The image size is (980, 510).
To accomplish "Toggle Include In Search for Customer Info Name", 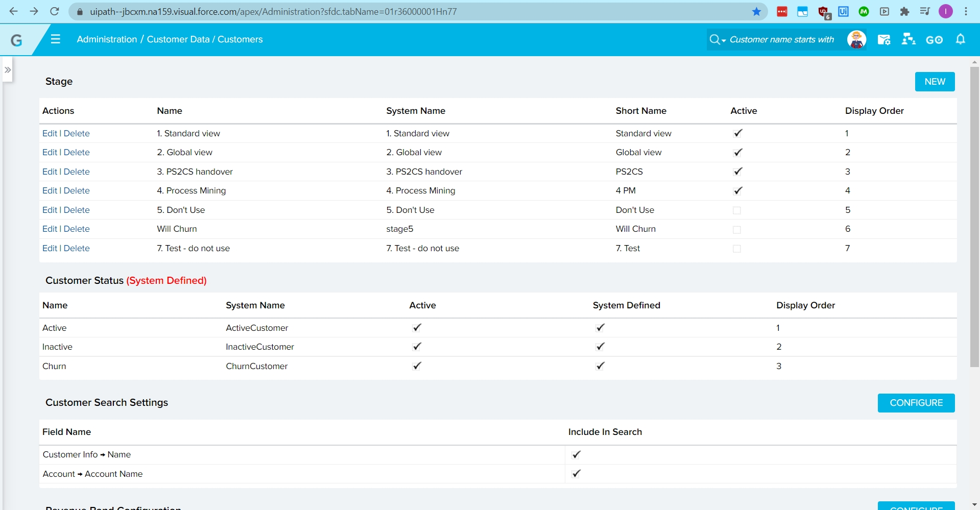I will tap(576, 454).
